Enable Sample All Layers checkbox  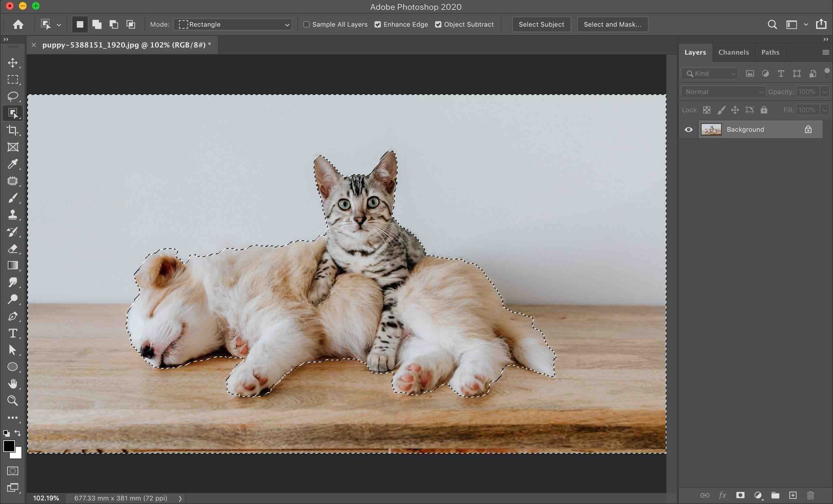pyautogui.click(x=306, y=24)
